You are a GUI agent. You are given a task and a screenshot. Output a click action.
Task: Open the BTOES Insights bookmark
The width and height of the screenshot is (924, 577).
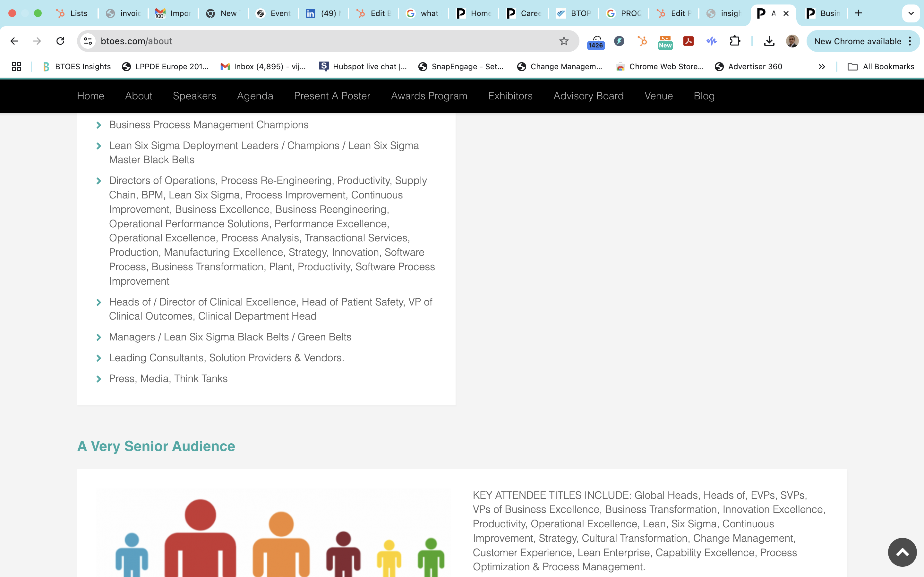coord(77,66)
